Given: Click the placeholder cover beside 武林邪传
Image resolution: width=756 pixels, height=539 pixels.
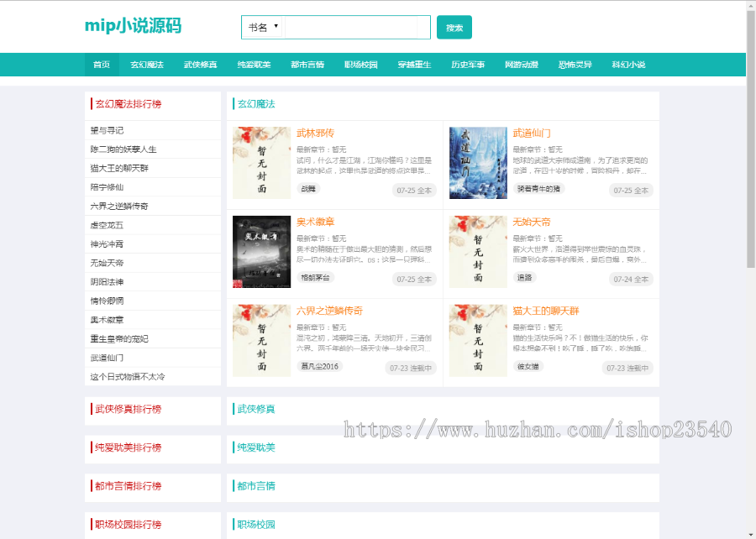Looking at the screenshot, I should 261,163.
